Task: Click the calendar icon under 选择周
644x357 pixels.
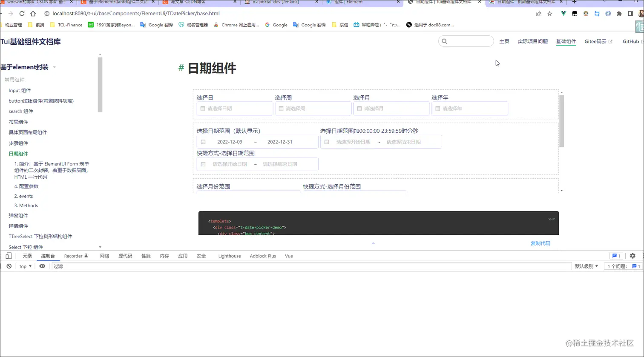Action: (281, 109)
